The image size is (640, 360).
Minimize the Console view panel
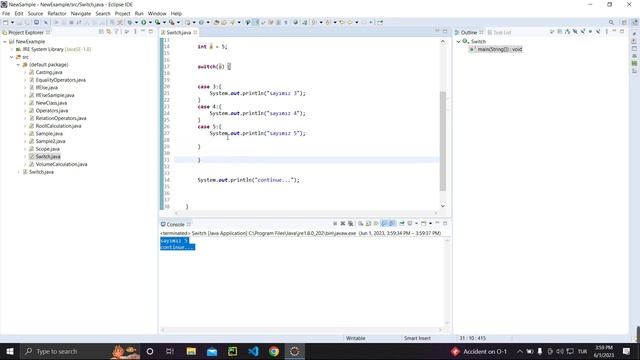pyautogui.click(x=437, y=223)
